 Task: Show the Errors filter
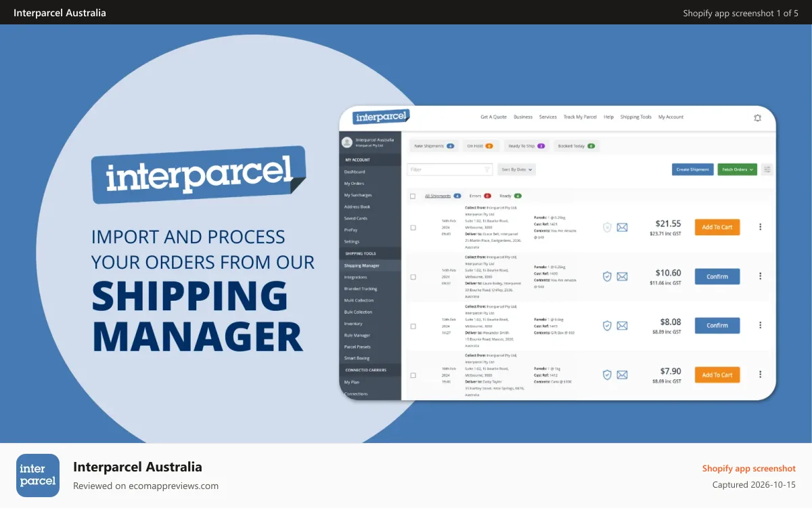coord(480,196)
